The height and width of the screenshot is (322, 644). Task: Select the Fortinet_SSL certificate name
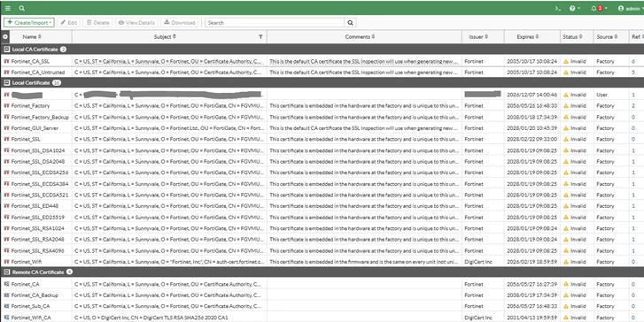coord(26,139)
